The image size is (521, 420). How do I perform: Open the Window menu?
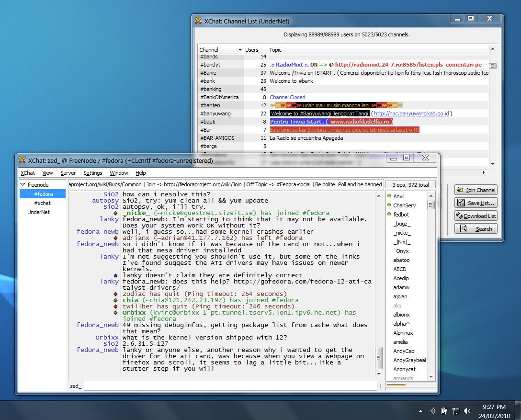119,173
